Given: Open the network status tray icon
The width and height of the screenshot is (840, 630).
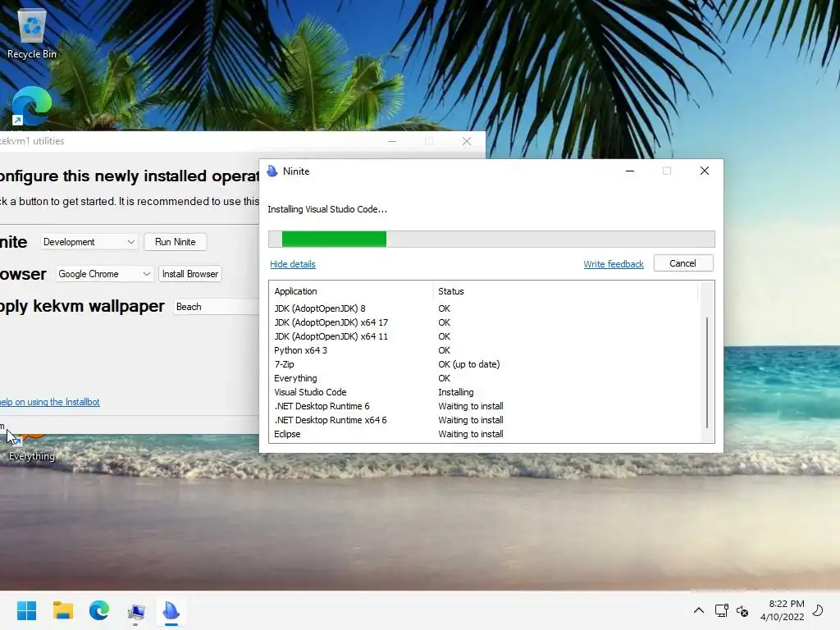Looking at the screenshot, I should (721, 610).
